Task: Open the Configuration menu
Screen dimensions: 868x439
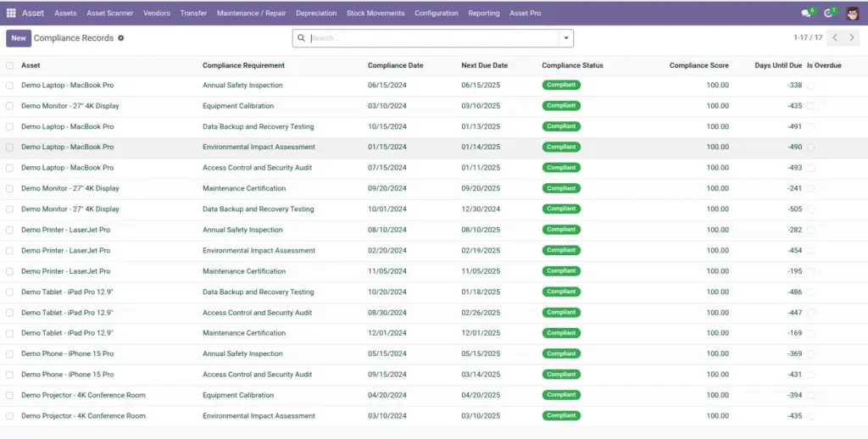Action: pos(437,13)
